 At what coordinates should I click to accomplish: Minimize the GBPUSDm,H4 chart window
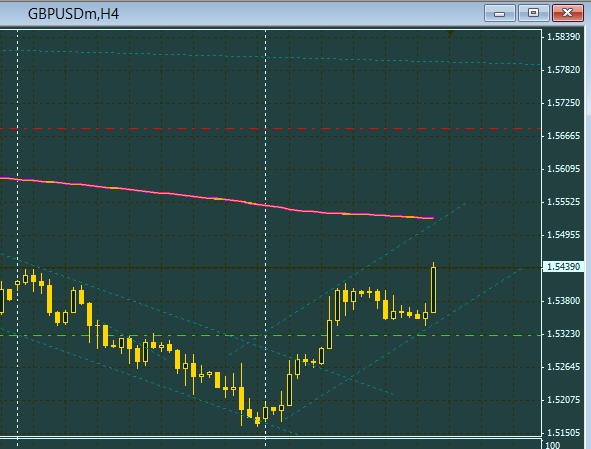499,13
